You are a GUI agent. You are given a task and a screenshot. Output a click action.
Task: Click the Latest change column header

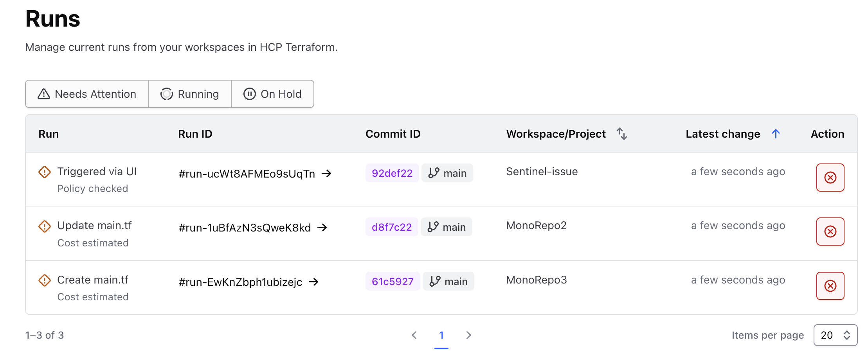(x=722, y=134)
